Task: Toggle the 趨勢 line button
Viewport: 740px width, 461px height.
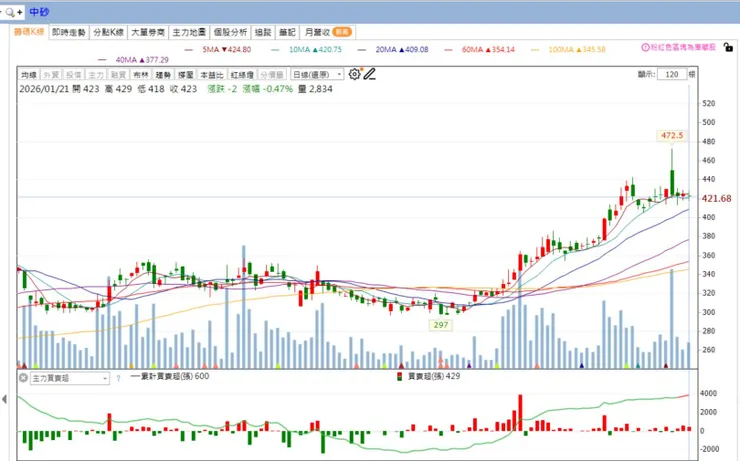Action: coord(163,75)
